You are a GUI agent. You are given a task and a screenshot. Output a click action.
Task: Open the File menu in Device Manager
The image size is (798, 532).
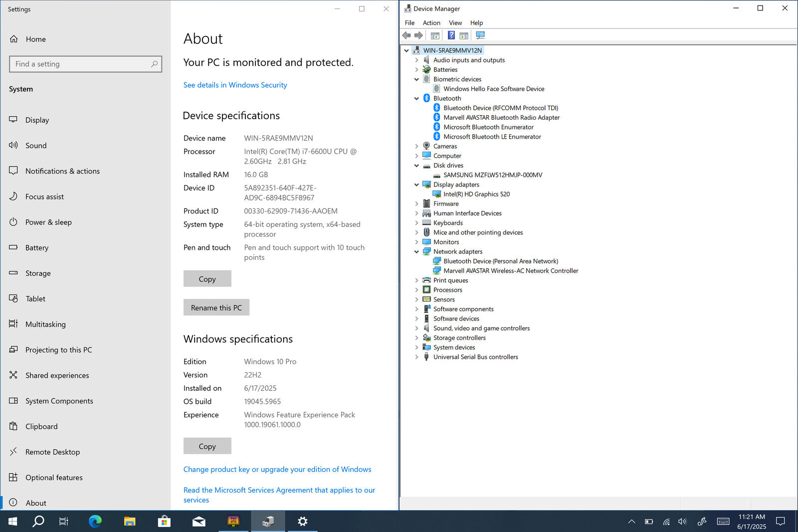[x=409, y=23]
